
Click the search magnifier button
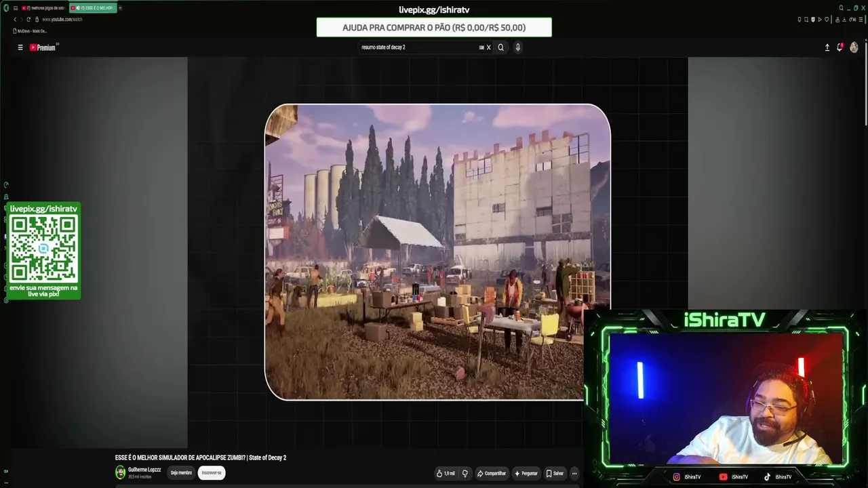point(501,47)
